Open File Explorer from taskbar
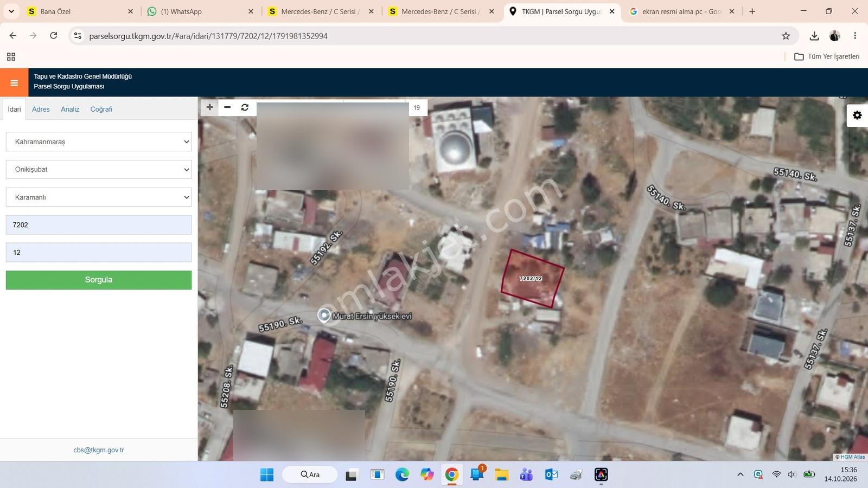 (501, 475)
